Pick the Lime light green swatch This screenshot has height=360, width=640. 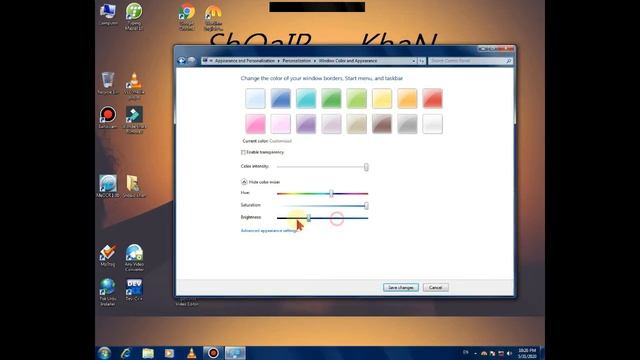point(357,98)
